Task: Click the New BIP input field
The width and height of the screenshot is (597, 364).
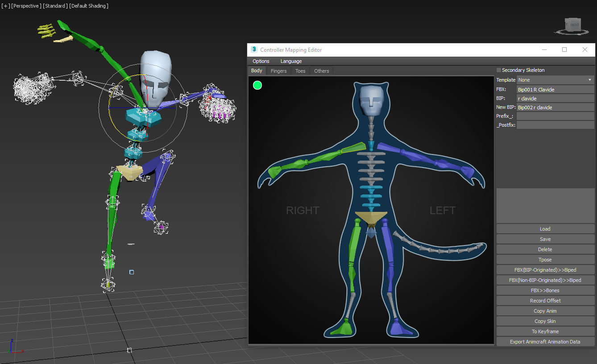Action: pos(555,108)
